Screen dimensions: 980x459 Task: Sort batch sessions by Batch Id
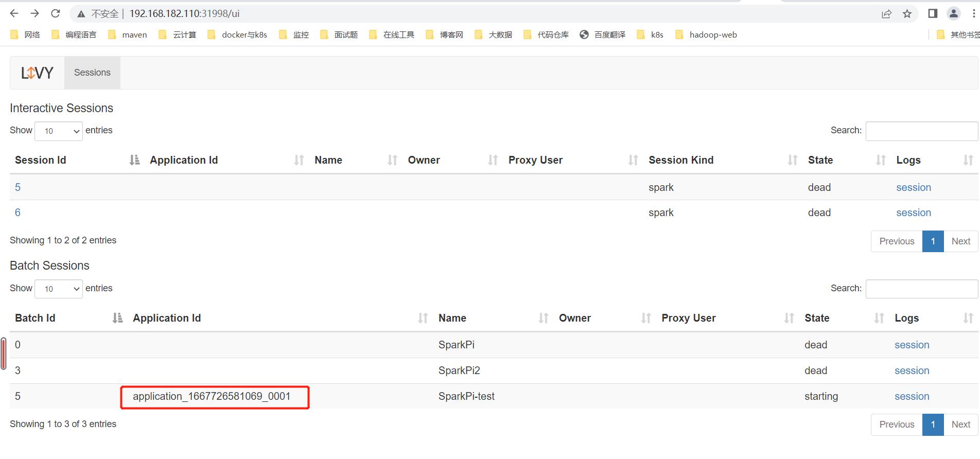coord(68,318)
